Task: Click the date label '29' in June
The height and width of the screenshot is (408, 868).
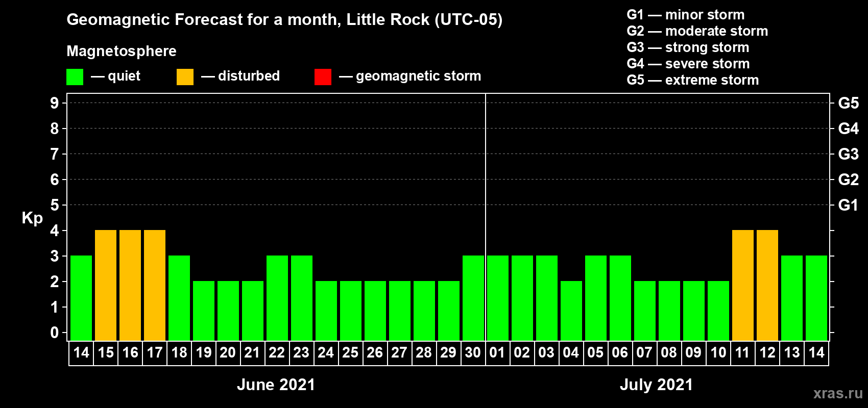Action: (448, 352)
